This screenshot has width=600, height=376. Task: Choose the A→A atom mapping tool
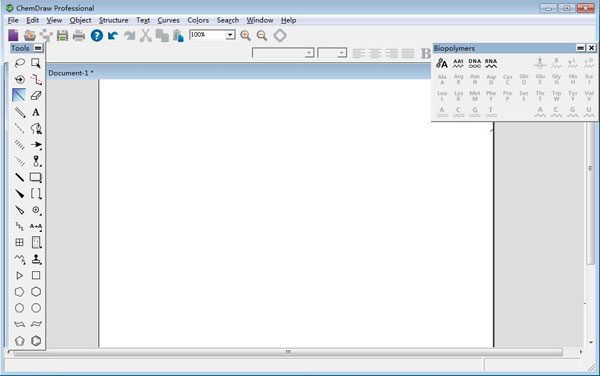tap(36, 226)
